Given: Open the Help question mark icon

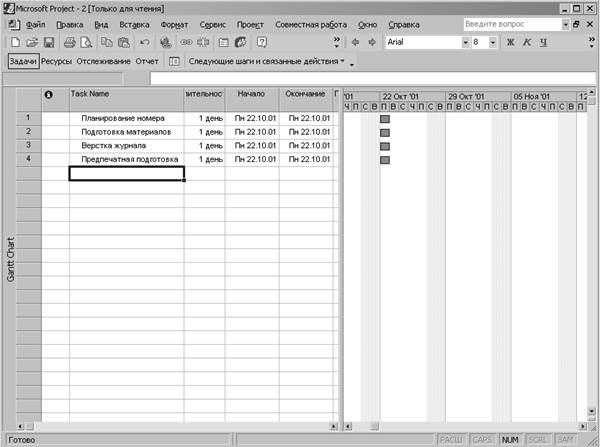Looking at the screenshot, I should pos(262,42).
